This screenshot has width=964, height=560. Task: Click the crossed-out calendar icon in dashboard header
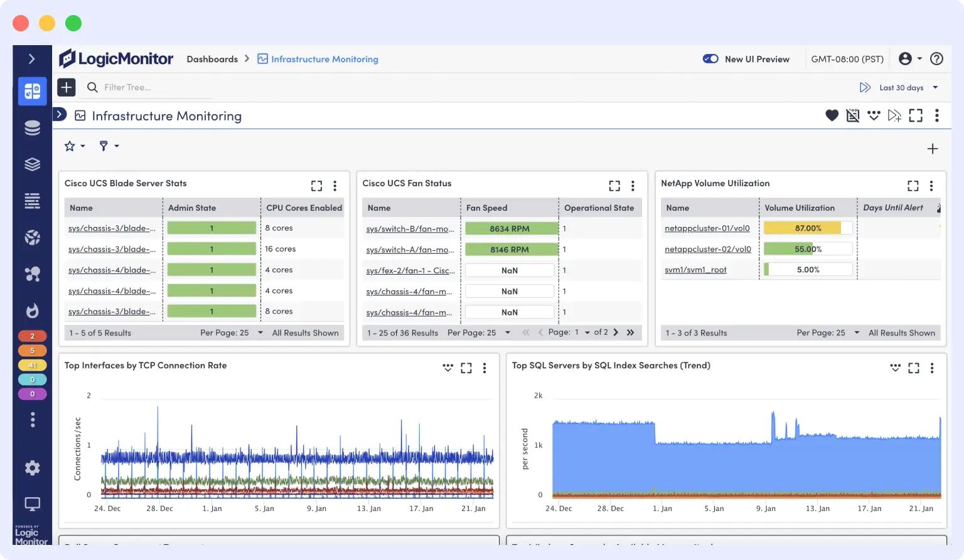coord(852,115)
